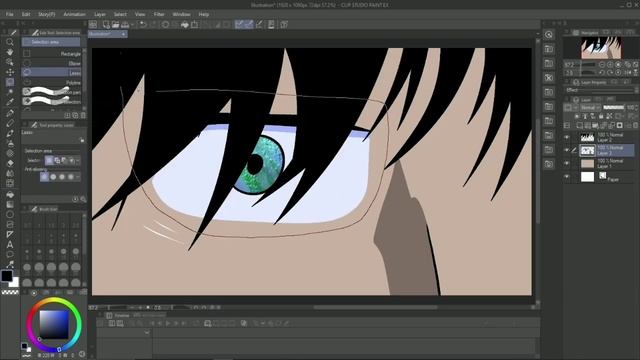Select the Eyedropper tool
This screenshot has width=640, height=360.
(10, 102)
